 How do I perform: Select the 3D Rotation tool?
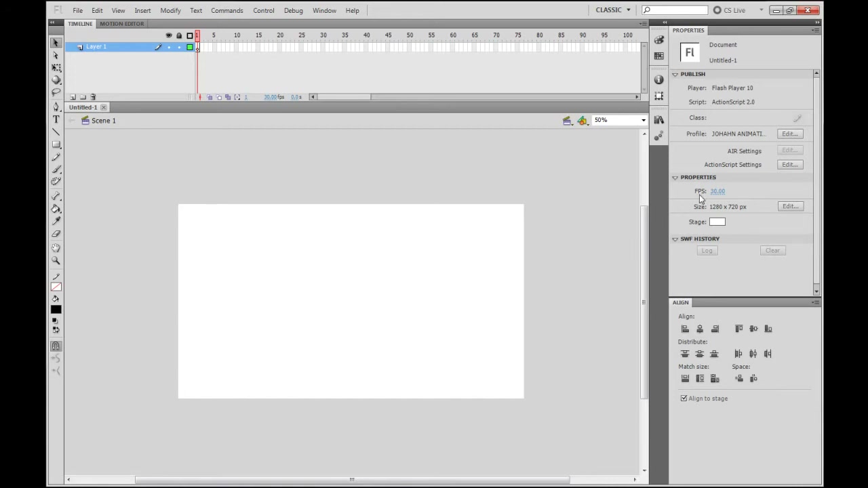point(56,80)
